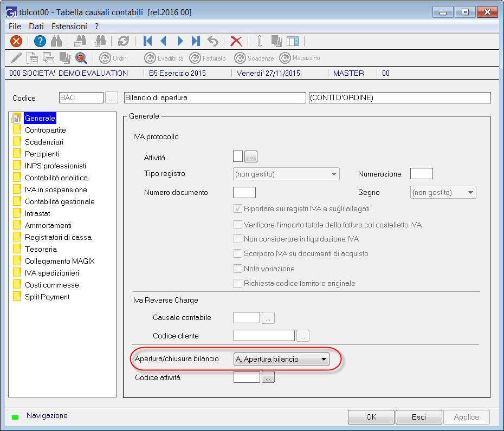Go to the first record
Screen dimensions: 504x431
[x=147, y=41]
